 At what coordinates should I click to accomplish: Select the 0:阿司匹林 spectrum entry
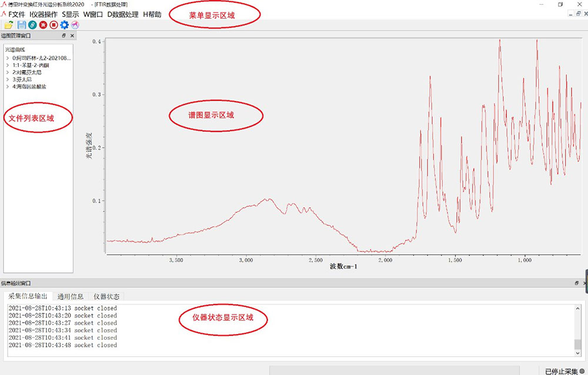point(42,58)
